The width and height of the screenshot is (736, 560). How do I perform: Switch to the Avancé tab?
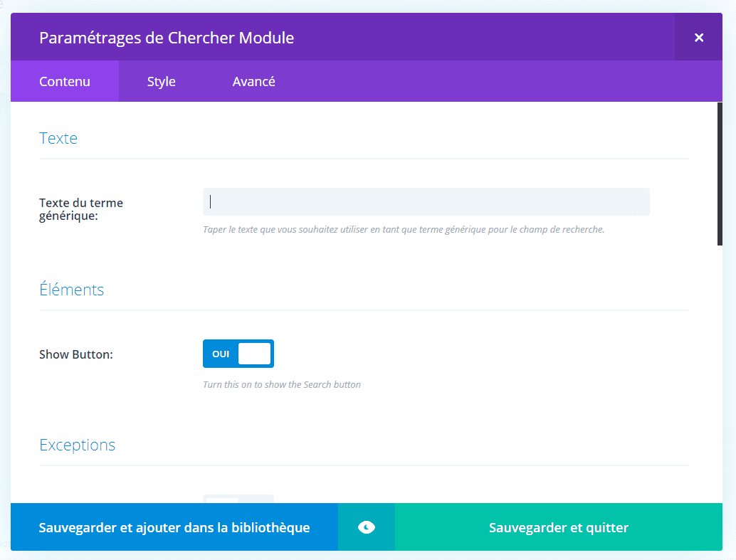click(x=253, y=81)
